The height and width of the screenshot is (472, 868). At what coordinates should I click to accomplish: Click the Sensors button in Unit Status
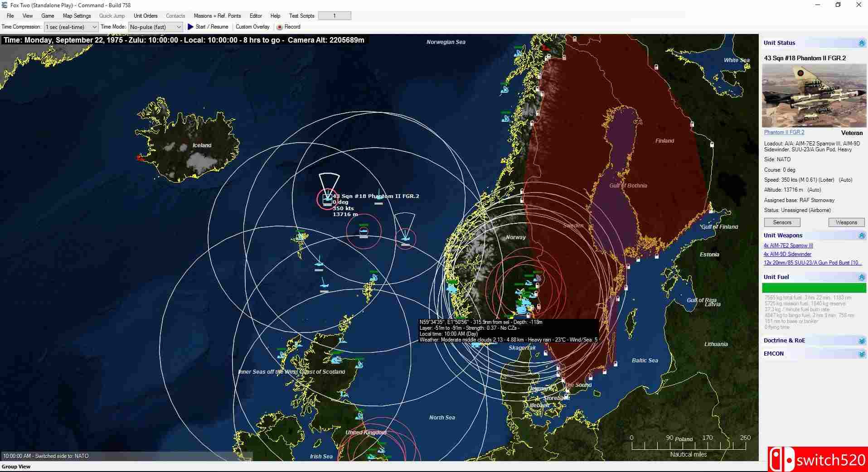(x=782, y=222)
